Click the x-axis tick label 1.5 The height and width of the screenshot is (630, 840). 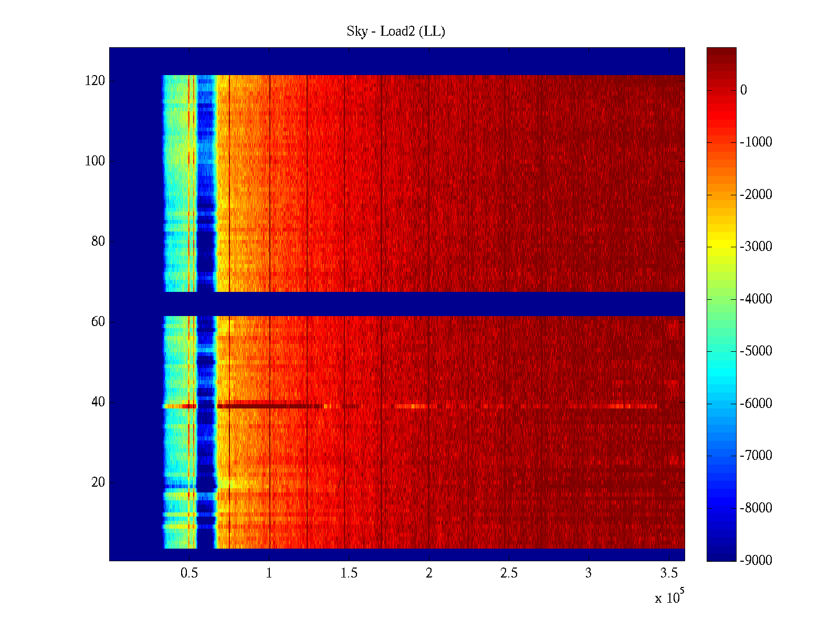[349, 573]
